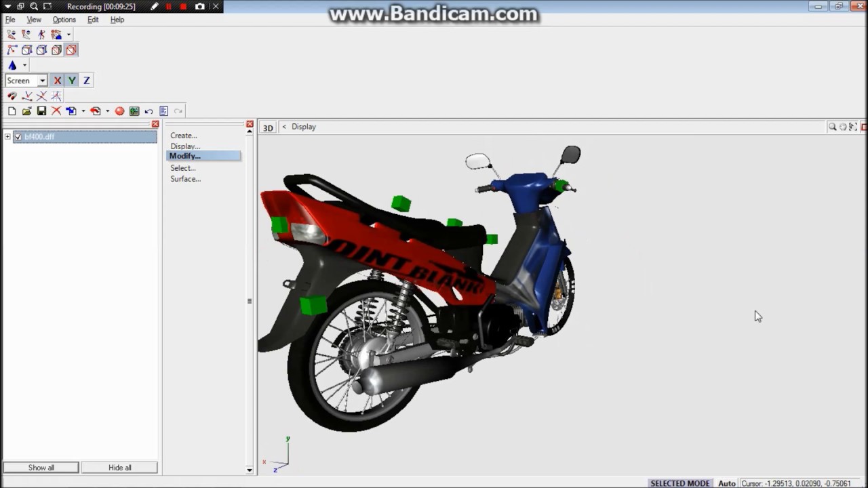Open the Edit menu
868x488 pixels.
93,20
